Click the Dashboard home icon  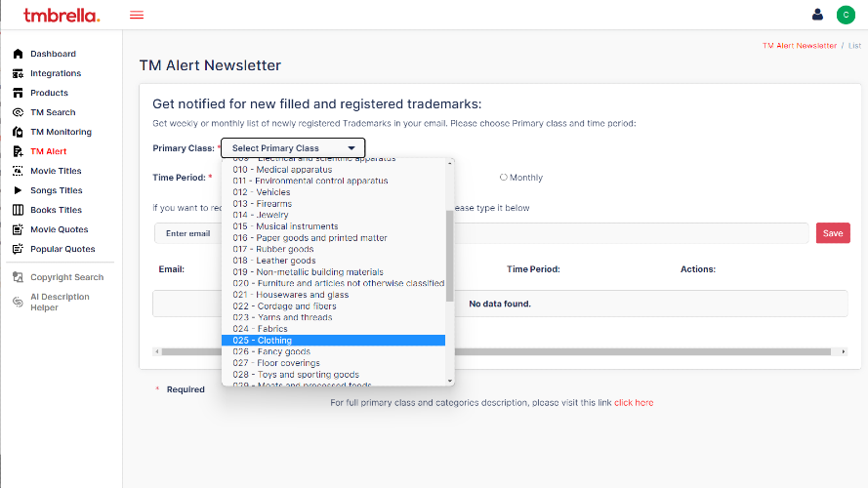18,54
